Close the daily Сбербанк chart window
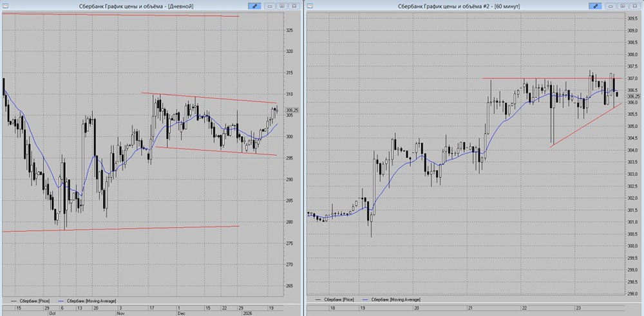The image size is (644, 316). click(294, 6)
